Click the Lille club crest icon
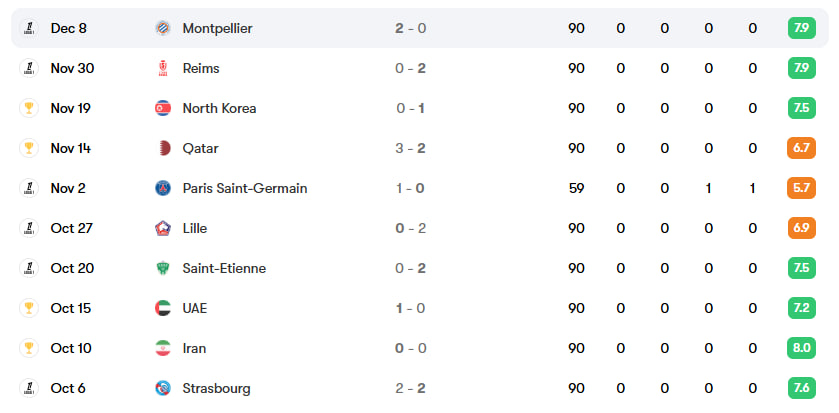This screenshot has width=839, height=413. [163, 228]
